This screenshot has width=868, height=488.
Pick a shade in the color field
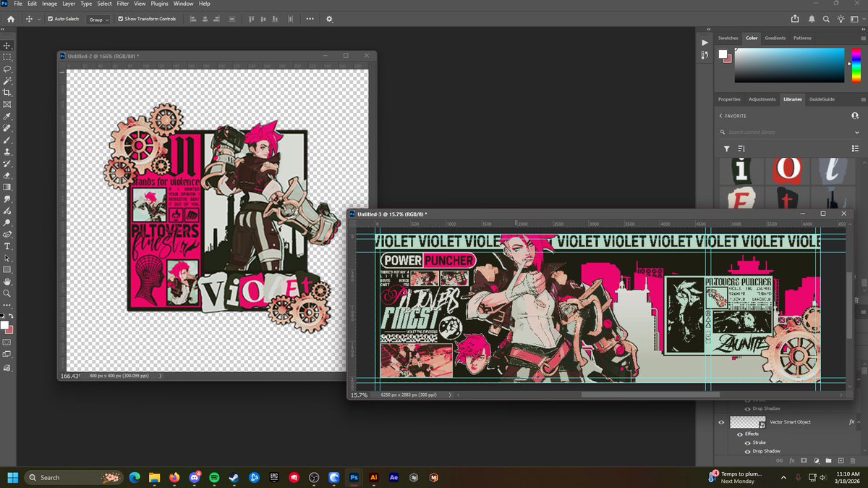pyautogui.click(x=789, y=65)
